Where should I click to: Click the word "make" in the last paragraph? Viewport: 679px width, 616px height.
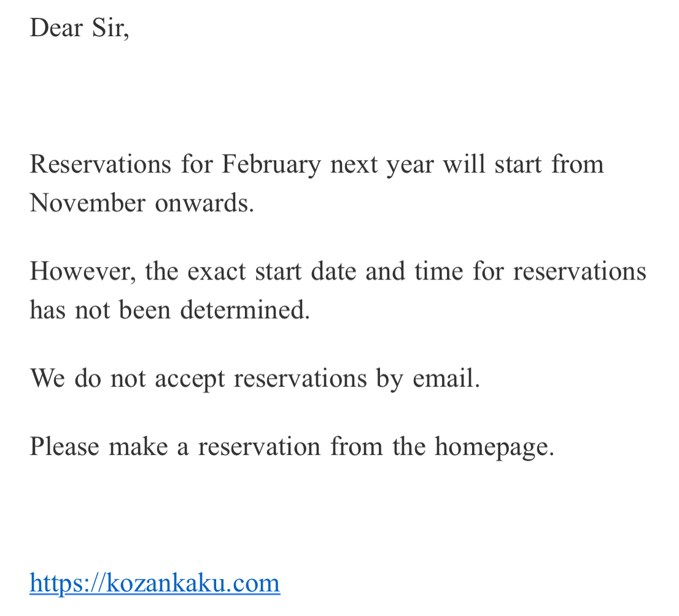click(138, 446)
